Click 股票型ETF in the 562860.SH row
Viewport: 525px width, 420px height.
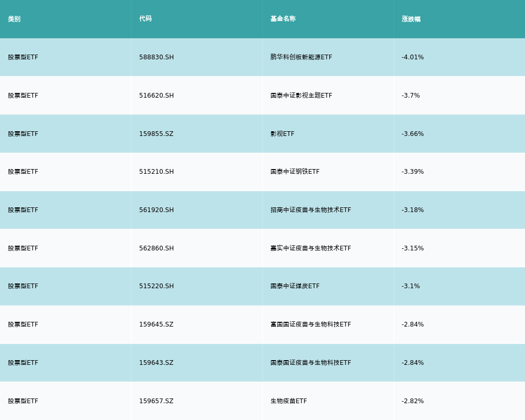pyautogui.click(x=23, y=248)
